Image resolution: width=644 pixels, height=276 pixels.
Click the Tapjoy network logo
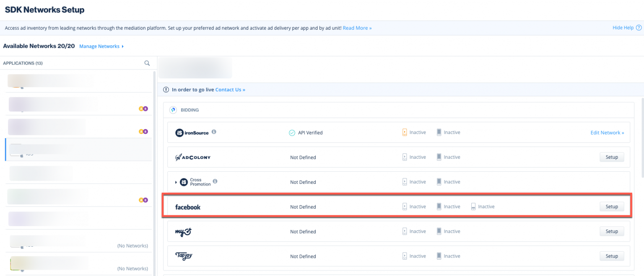(x=184, y=256)
